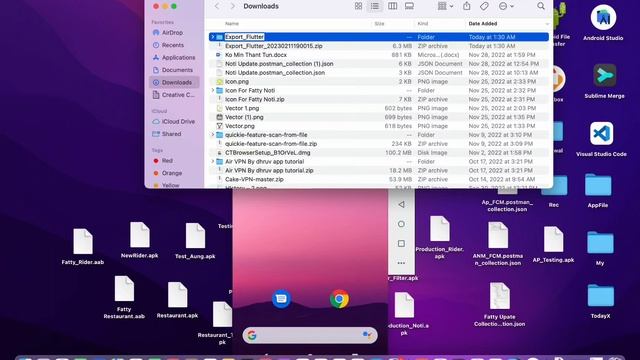This screenshot has width=640, height=360.
Task: Select Cake-VPN-master.zip file
Action: coord(379,179)
